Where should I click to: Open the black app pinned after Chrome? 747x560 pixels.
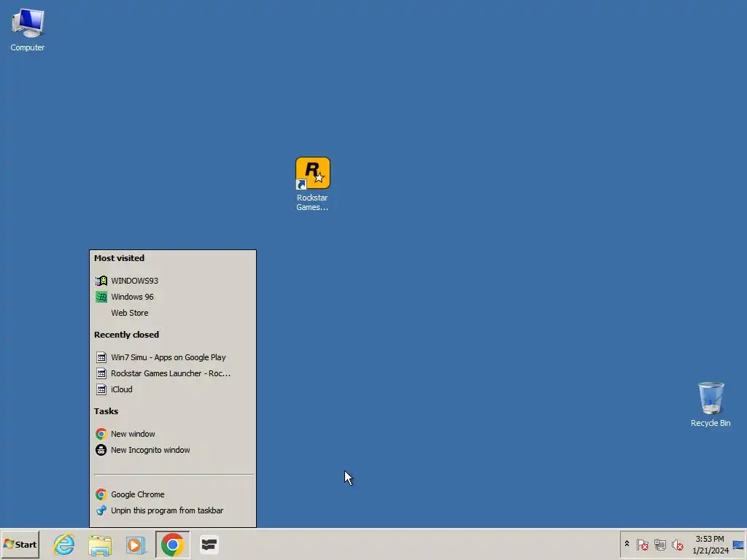209,544
